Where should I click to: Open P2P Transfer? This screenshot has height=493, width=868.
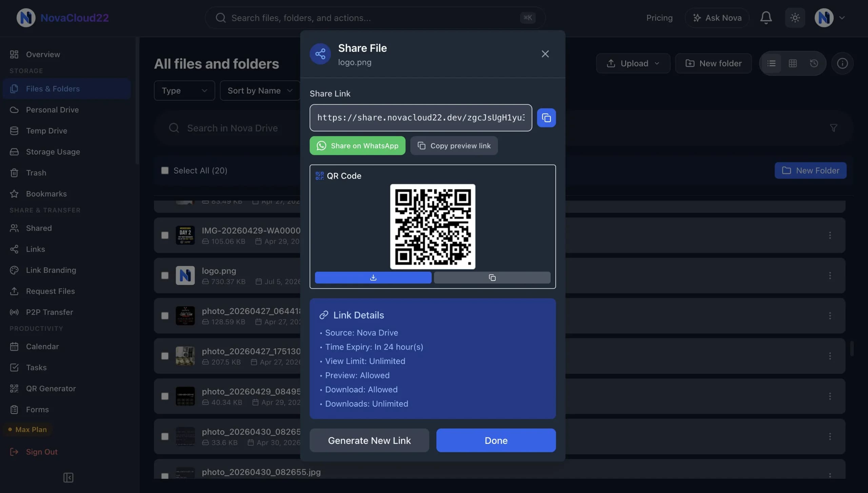pos(66,312)
